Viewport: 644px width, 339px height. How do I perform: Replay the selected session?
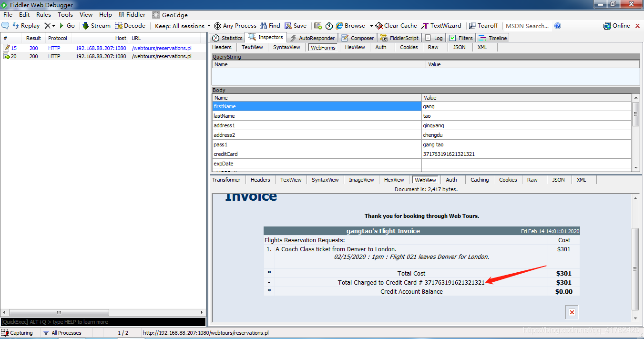tap(26, 26)
